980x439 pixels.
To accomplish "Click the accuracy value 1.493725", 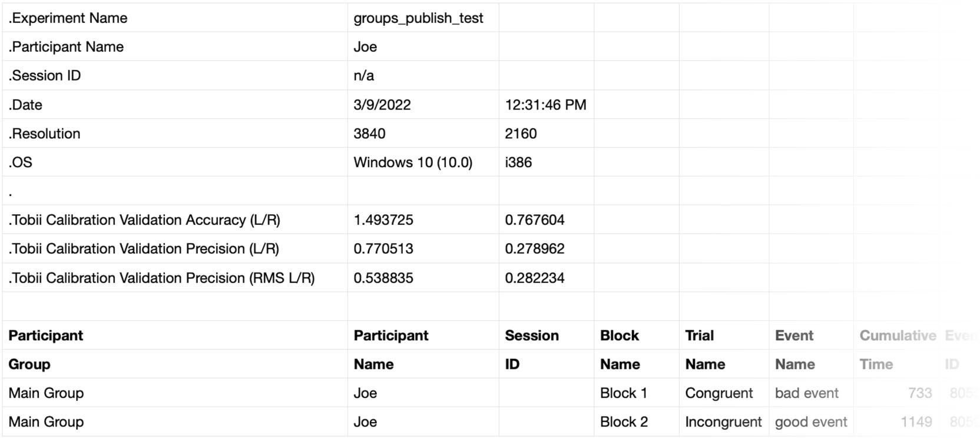I will point(383,220).
